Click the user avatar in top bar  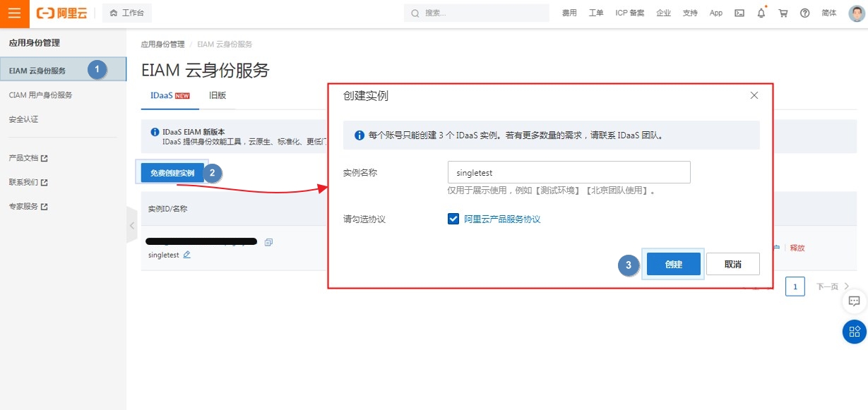point(856,13)
